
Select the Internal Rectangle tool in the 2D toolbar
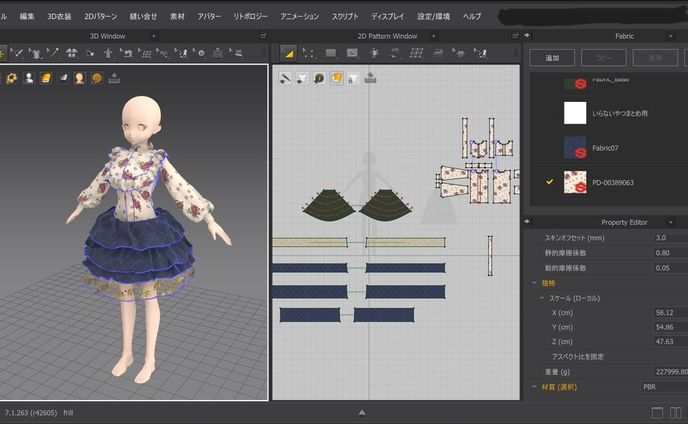click(352, 53)
